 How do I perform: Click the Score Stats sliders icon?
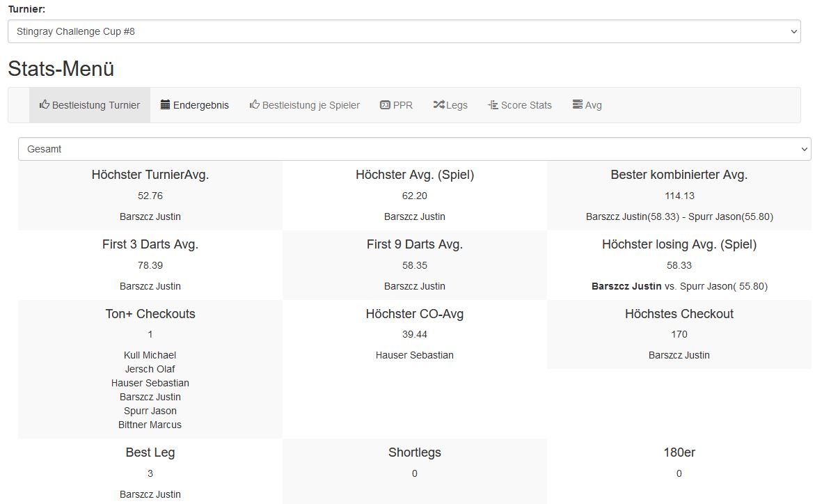click(493, 104)
